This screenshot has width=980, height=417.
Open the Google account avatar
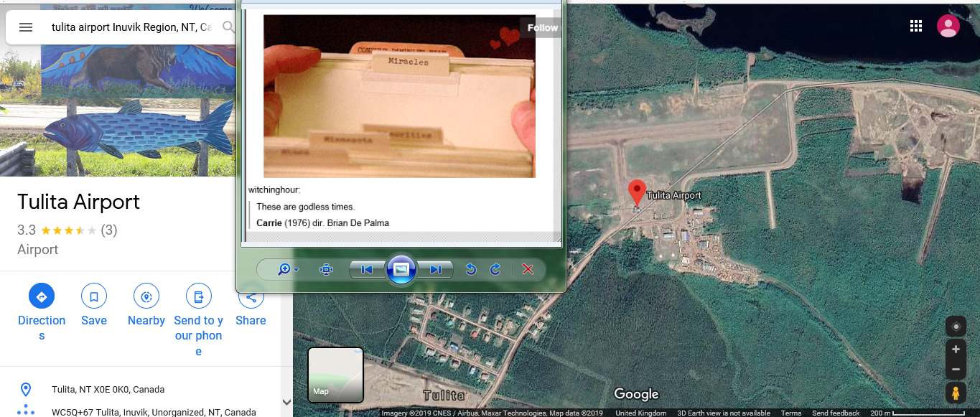948,27
